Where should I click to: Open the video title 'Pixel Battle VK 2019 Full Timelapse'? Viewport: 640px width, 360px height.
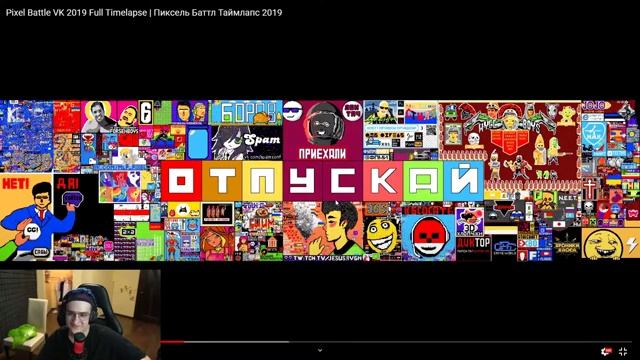coord(76,13)
